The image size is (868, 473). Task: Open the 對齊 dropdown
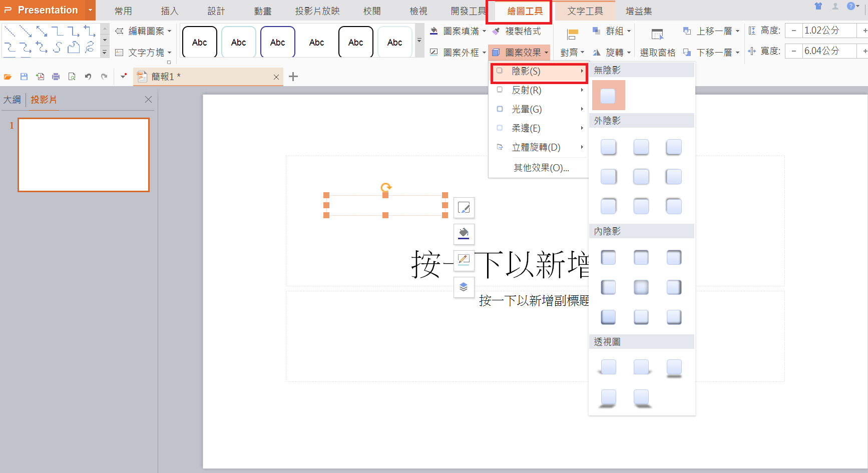click(572, 53)
